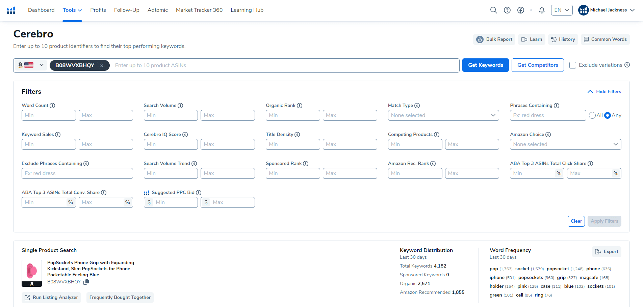The width and height of the screenshot is (644, 307).
Task: Click the Word Count Min field
Action: [49, 115]
